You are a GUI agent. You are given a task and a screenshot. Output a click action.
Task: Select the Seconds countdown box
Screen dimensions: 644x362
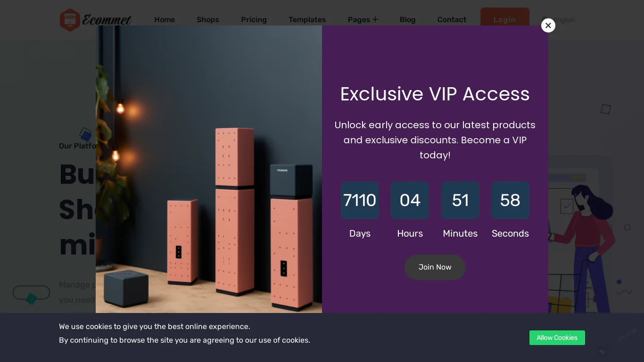(x=510, y=200)
